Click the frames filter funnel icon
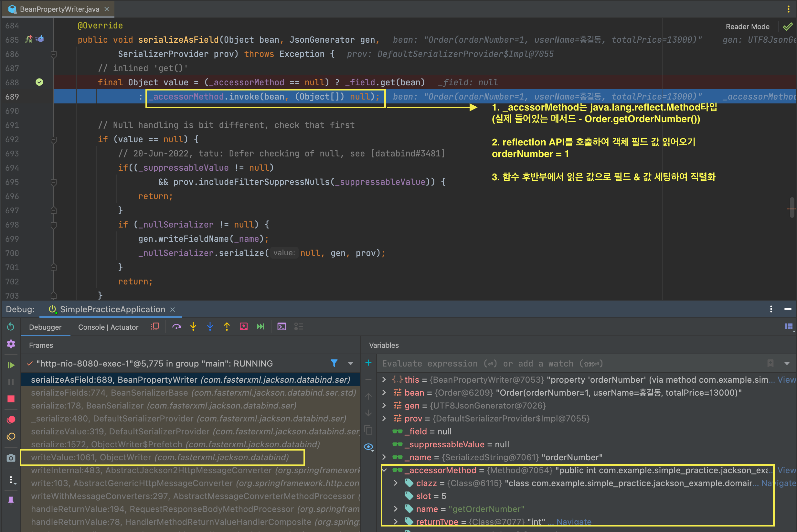797x532 pixels. 334,363
